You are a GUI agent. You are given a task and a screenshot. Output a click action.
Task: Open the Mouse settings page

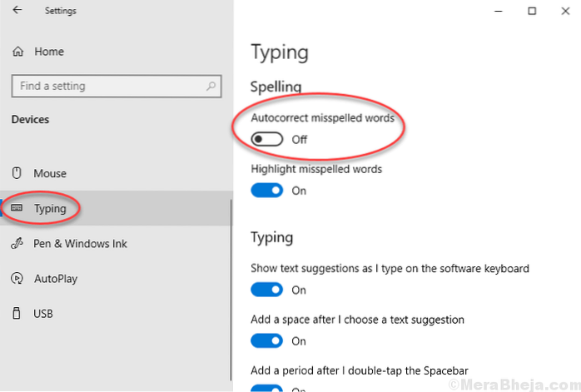pos(50,173)
